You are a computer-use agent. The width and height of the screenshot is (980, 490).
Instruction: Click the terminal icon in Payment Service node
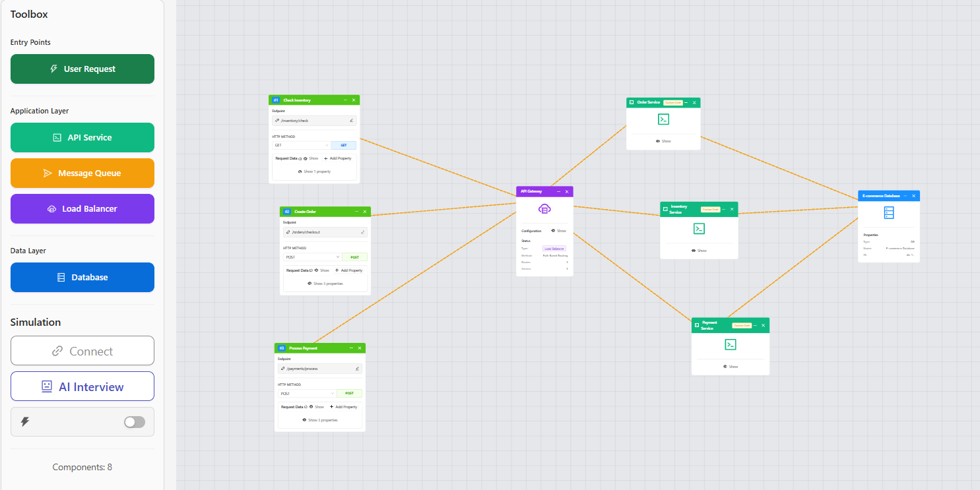(x=730, y=344)
